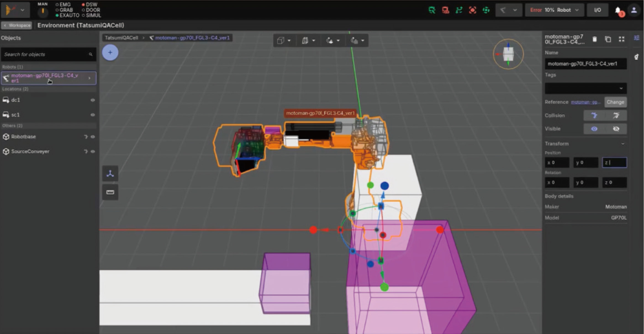644x334 pixels.
Task: Toggle visibility eye for dc1 location
Action: pos(93,100)
